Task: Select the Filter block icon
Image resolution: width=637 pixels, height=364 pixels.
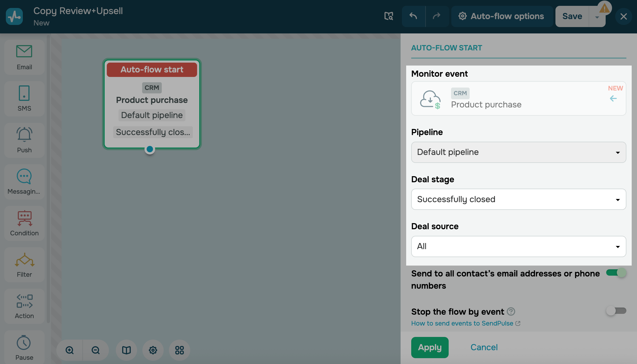Action: tap(24, 260)
